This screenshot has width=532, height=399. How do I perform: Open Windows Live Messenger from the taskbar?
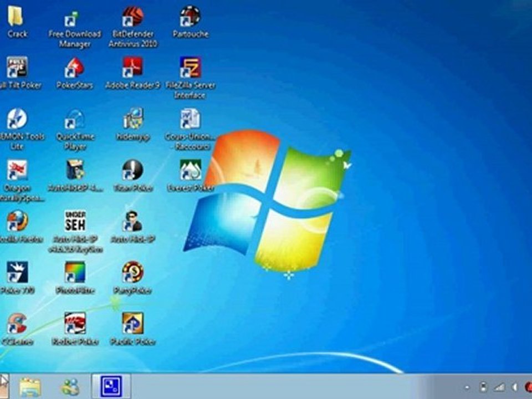pyautogui.click(x=70, y=387)
